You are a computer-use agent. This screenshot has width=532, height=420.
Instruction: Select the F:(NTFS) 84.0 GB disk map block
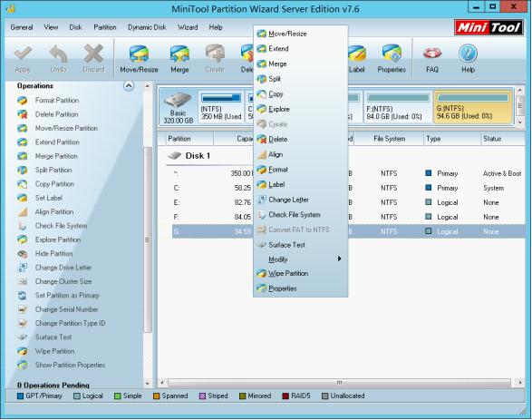[x=398, y=107]
